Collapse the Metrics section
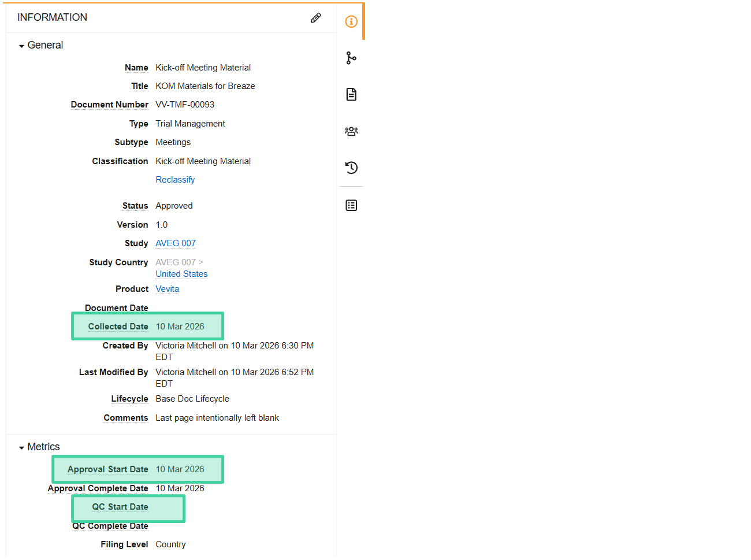751x560 pixels. point(21,446)
